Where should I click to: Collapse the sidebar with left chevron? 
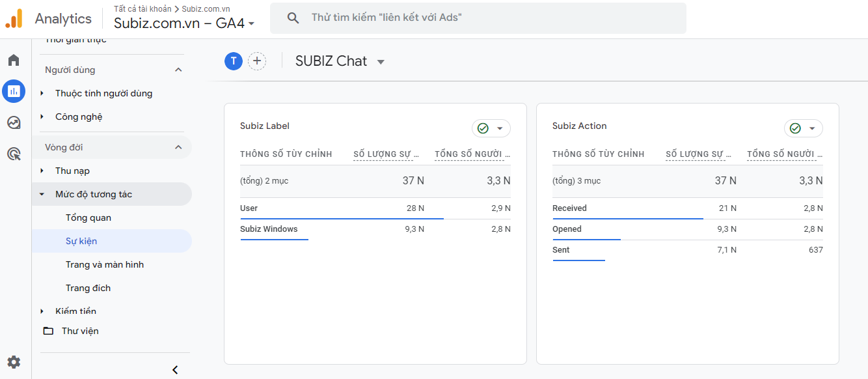point(174,370)
